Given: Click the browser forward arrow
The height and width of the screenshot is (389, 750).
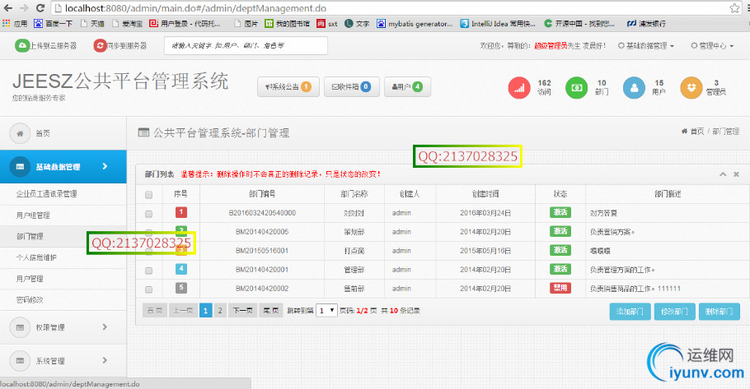Looking at the screenshot, I should click(x=24, y=8).
